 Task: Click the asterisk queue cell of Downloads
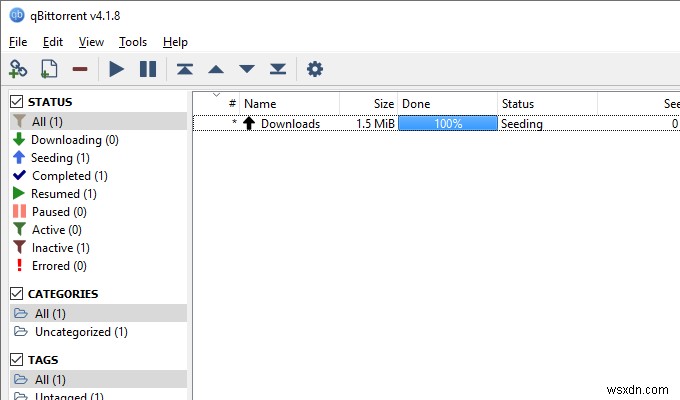tap(234, 122)
